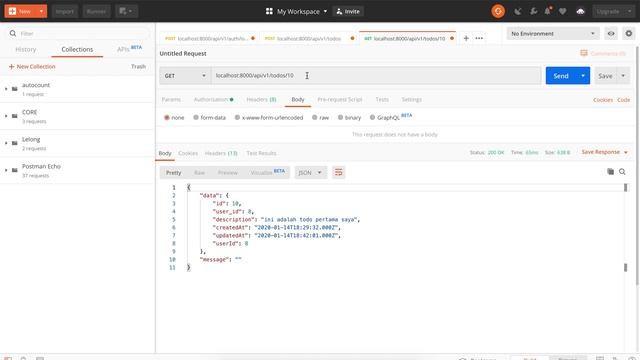The width and height of the screenshot is (640, 360).
Task: Open the request Settings tab
Action: pos(411,99)
